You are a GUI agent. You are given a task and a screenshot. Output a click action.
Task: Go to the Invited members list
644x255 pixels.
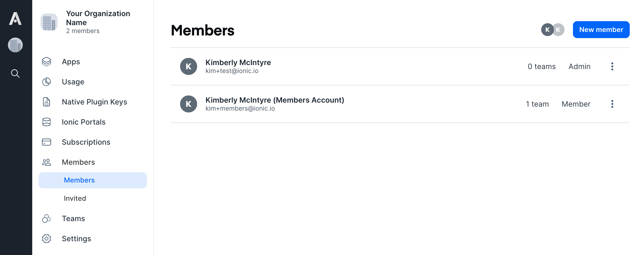tap(75, 198)
